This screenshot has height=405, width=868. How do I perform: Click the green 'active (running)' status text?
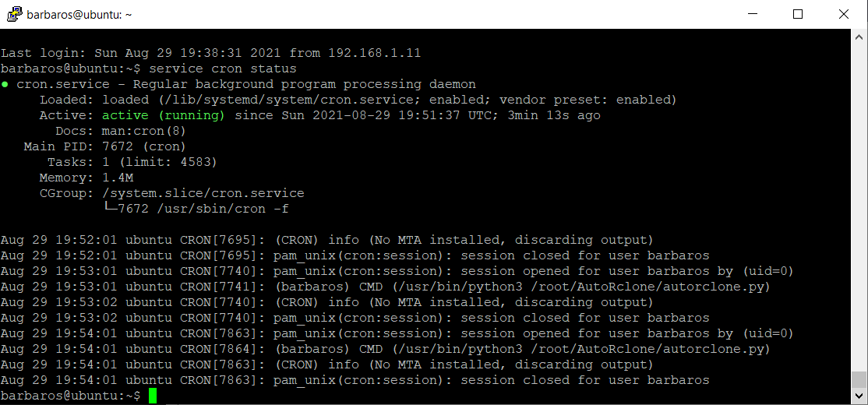[164, 115]
